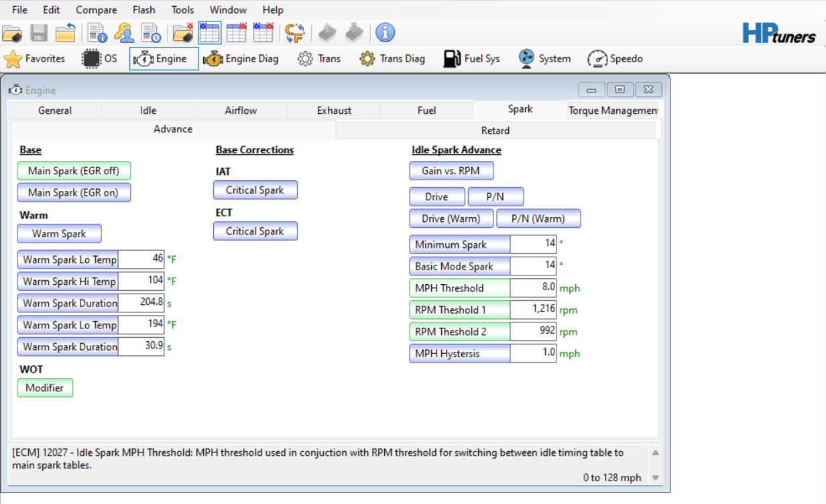Screen dimensions: 826x504
Task: Click the key and user icon
Action: coord(124,33)
